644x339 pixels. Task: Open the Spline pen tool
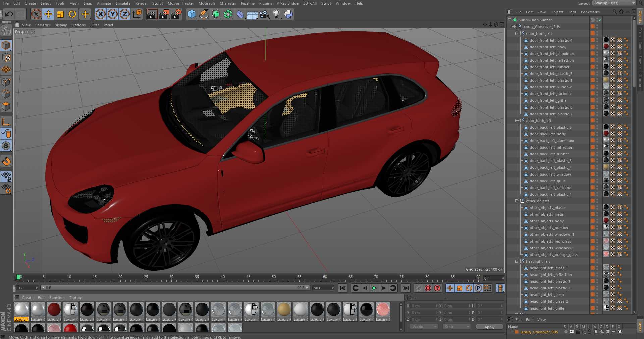204,14
